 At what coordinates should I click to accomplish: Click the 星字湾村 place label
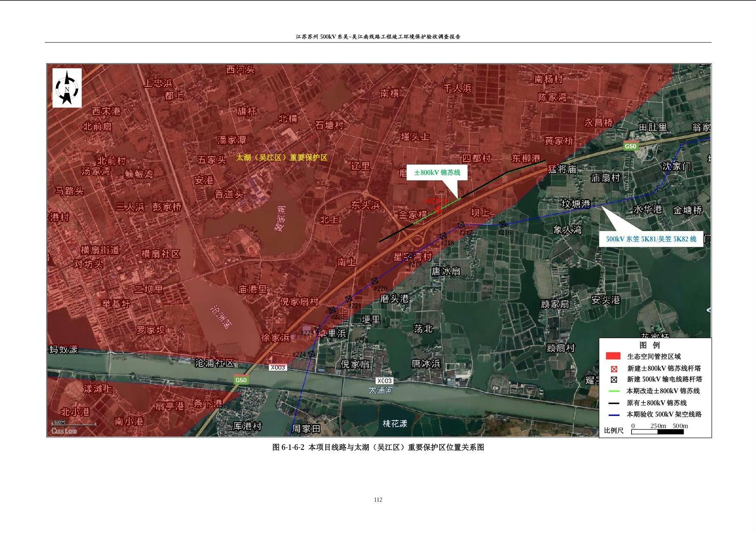click(x=413, y=257)
